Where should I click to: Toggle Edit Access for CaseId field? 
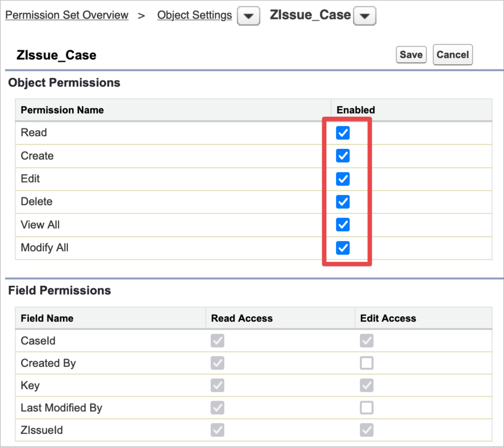pos(366,341)
